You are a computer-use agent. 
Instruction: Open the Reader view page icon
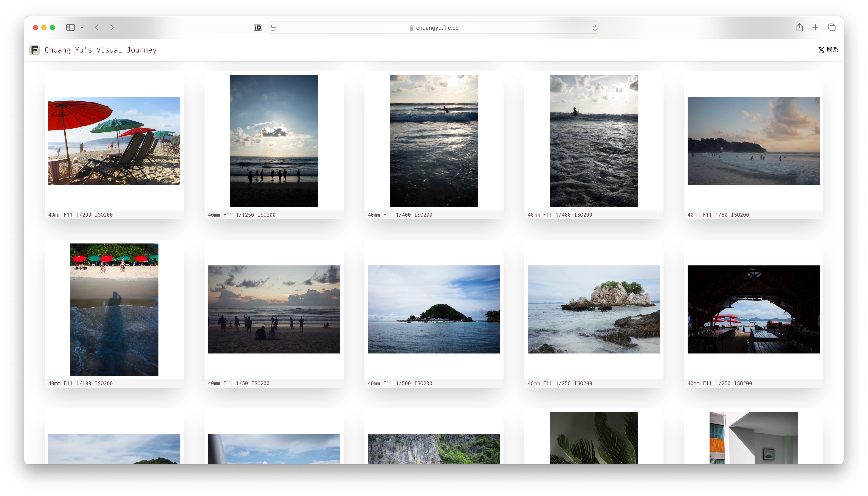[x=274, y=28]
